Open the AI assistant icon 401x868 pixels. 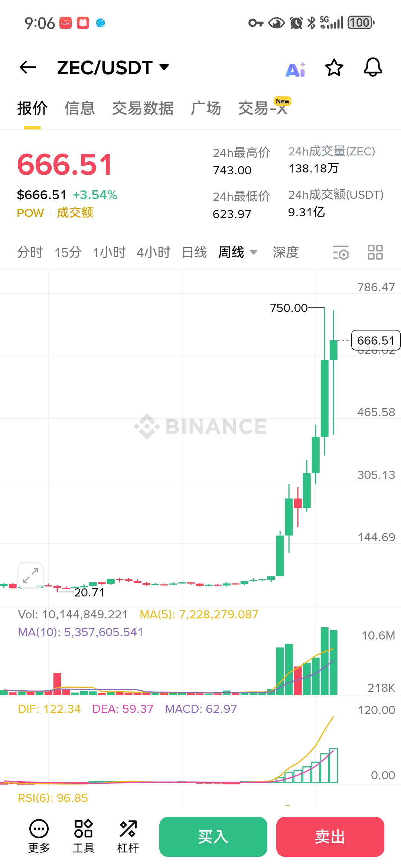click(x=296, y=69)
